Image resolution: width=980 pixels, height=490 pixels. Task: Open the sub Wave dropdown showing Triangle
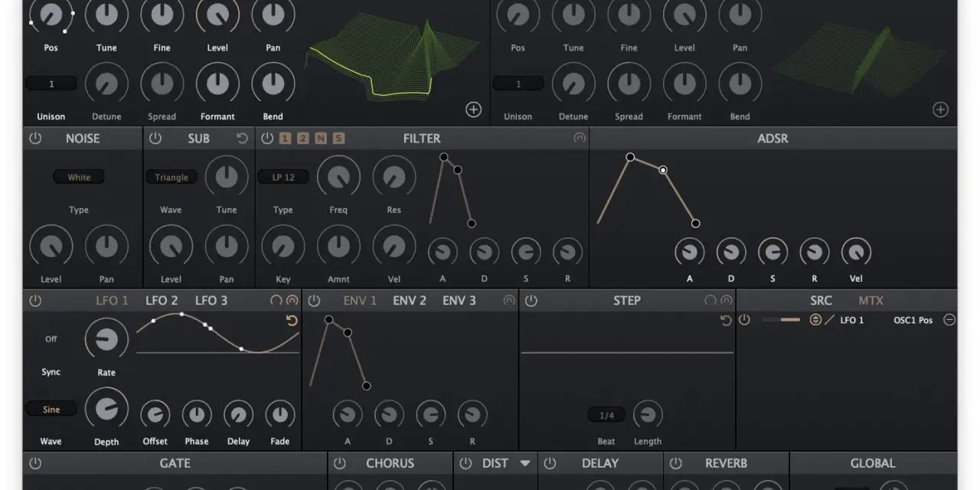(x=171, y=177)
